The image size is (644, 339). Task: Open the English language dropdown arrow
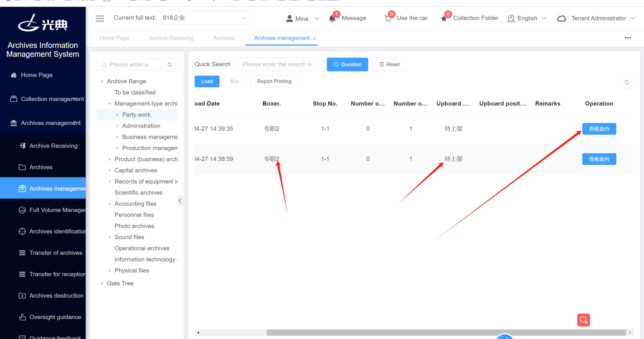tap(544, 18)
